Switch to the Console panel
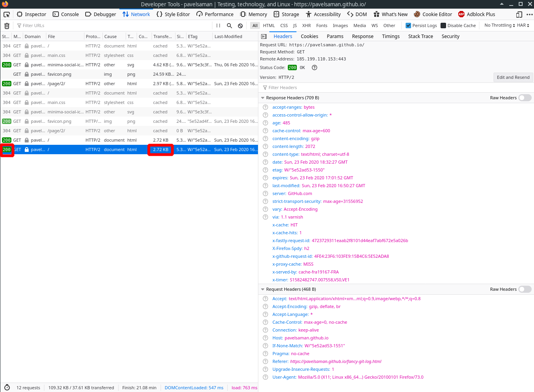 coord(66,15)
